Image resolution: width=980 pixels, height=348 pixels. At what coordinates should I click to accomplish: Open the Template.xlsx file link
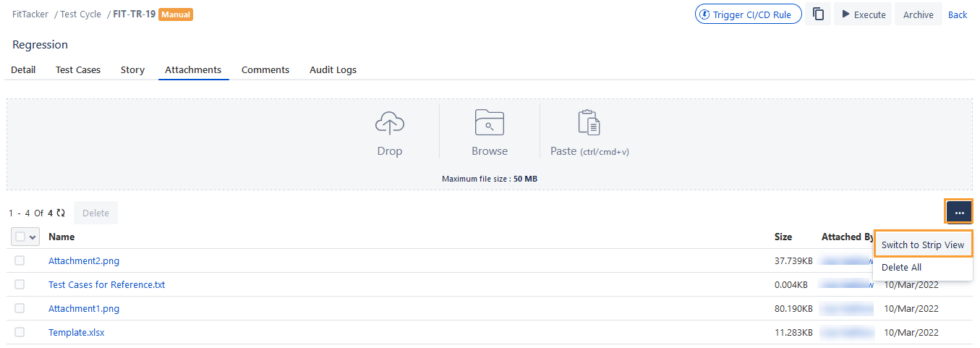pyautogui.click(x=77, y=332)
